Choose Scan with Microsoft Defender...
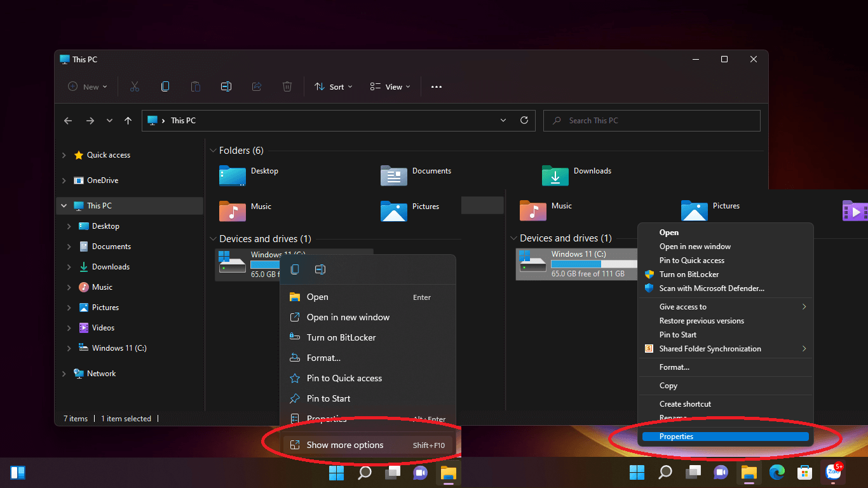The width and height of the screenshot is (868, 488). point(712,288)
